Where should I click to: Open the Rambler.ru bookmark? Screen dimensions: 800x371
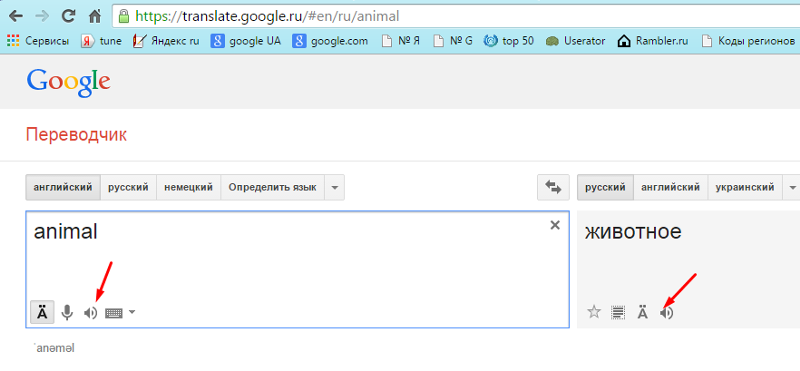pyautogui.click(x=653, y=41)
